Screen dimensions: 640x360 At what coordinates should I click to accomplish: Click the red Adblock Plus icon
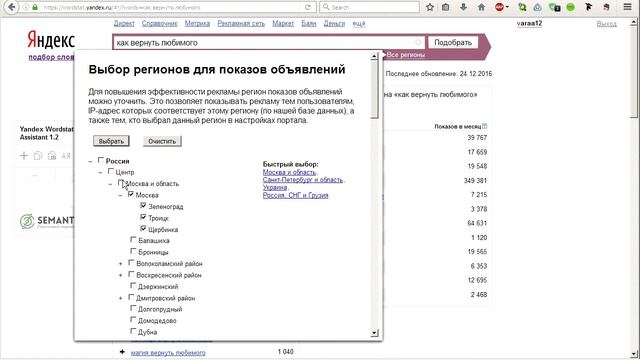pyautogui.click(x=499, y=7)
